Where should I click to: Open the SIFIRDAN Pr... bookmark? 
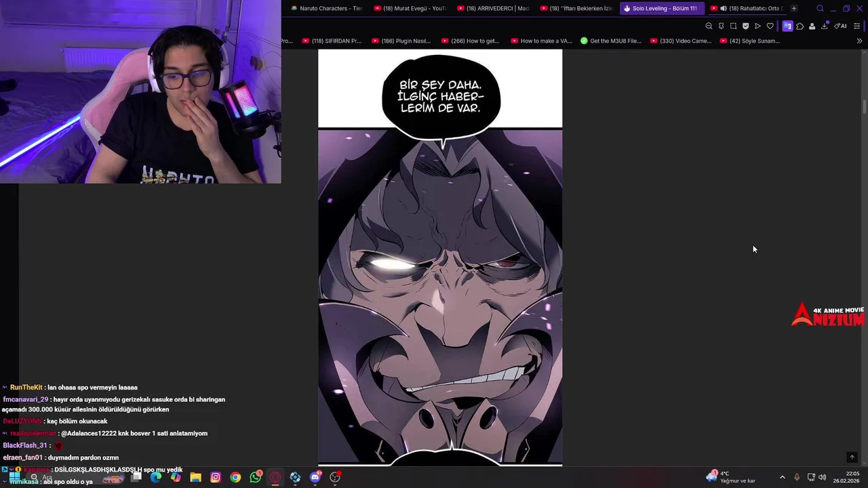click(332, 41)
